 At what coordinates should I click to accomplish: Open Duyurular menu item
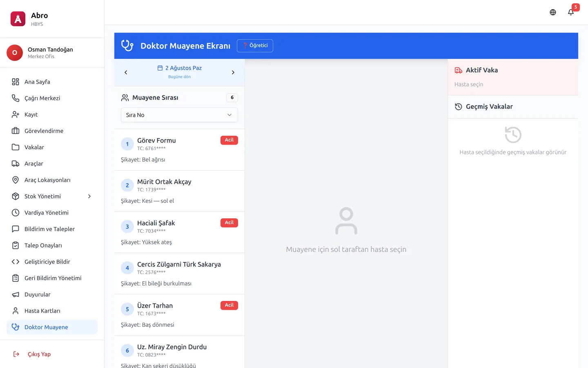(x=52, y=294)
